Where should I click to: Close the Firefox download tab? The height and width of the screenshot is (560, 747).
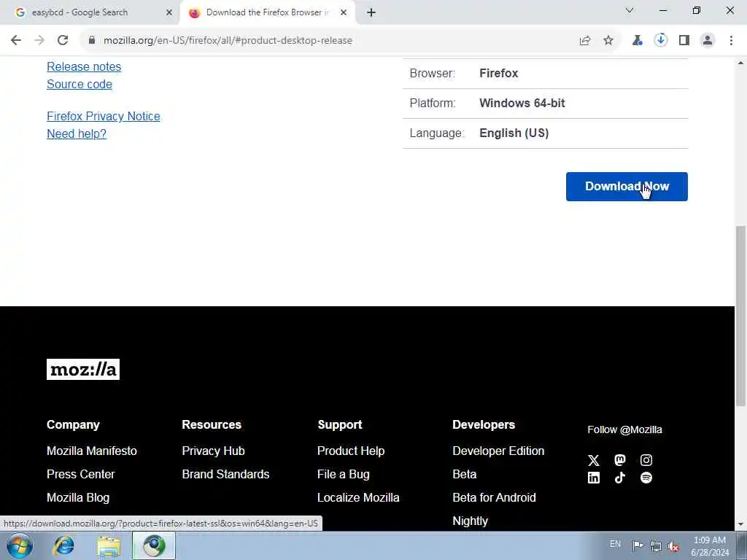coord(344,13)
